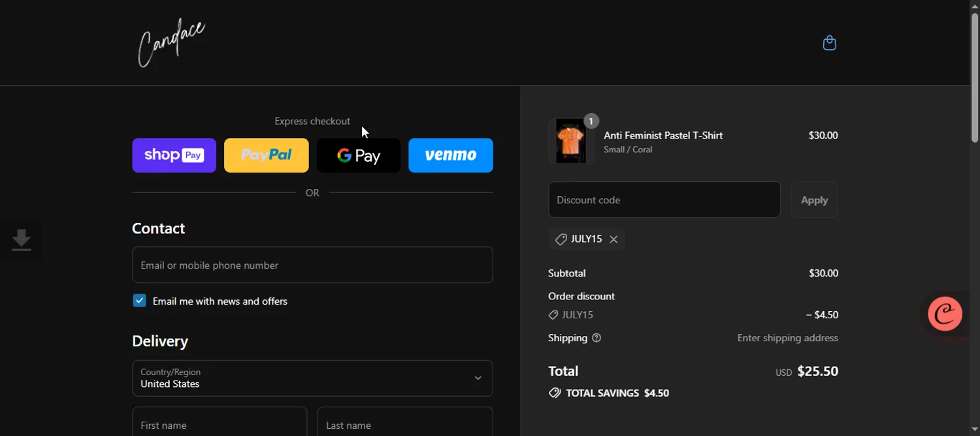Open the coral chat widget bubble

click(x=945, y=314)
